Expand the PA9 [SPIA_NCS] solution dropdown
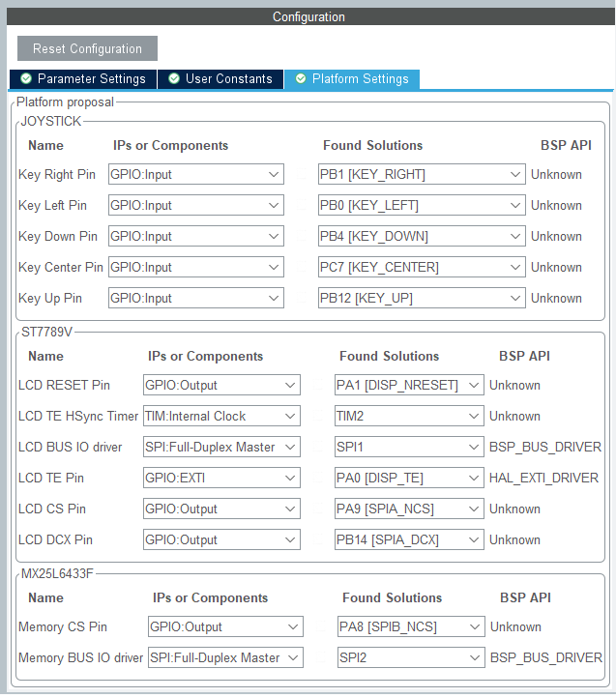The height and width of the screenshot is (698, 616). [x=409, y=509]
